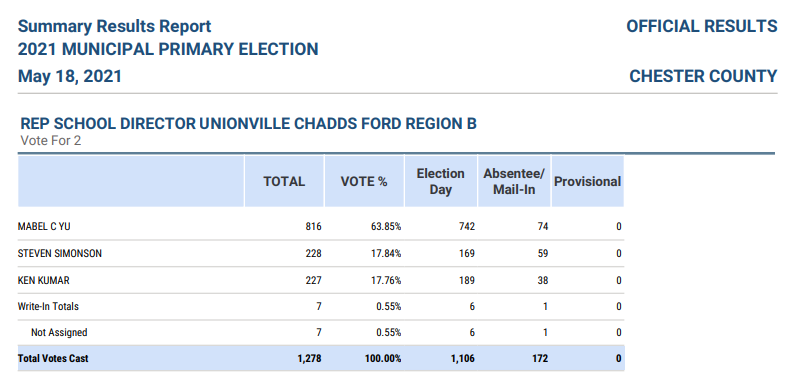Viewport: 799px width, 379px height.
Task: Select the Provisional column header
Action: pyautogui.click(x=588, y=181)
